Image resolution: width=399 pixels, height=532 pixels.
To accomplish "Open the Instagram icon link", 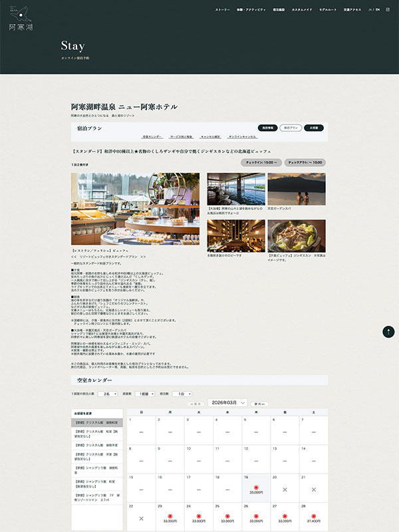I will coord(388,10).
